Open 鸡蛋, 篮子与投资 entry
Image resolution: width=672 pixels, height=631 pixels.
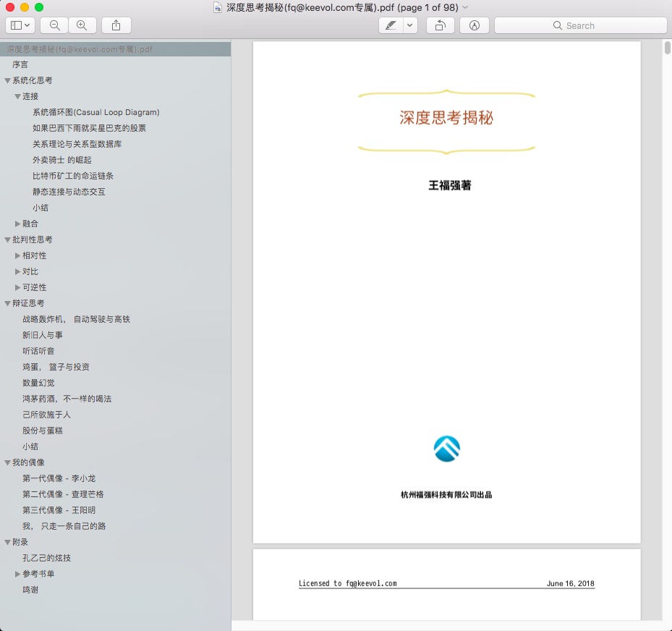click(x=56, y=366)
